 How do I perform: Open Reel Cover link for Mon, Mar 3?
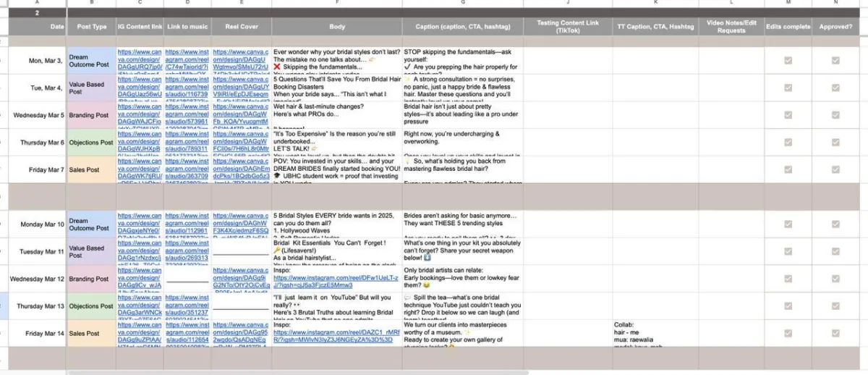point(241,60)
